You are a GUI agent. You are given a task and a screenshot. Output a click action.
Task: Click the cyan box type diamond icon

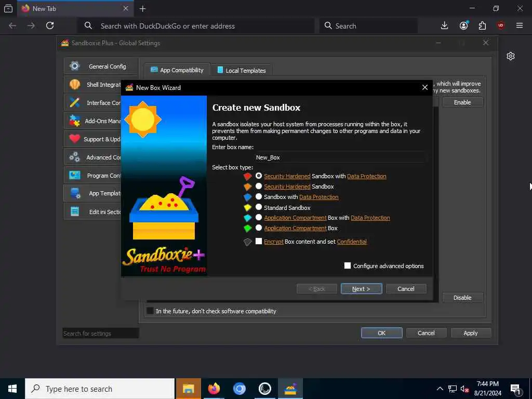coord(248,218)
